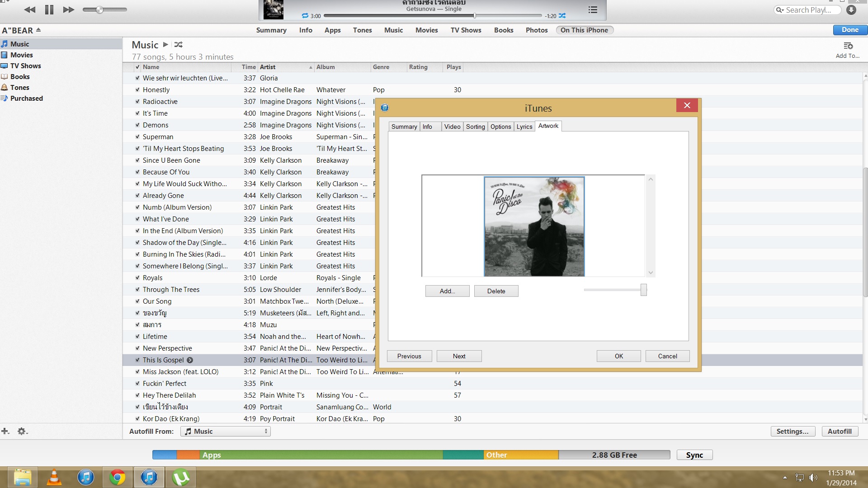
Task: Open the Autofill From Music dropdown
Action: click(225, 432)
